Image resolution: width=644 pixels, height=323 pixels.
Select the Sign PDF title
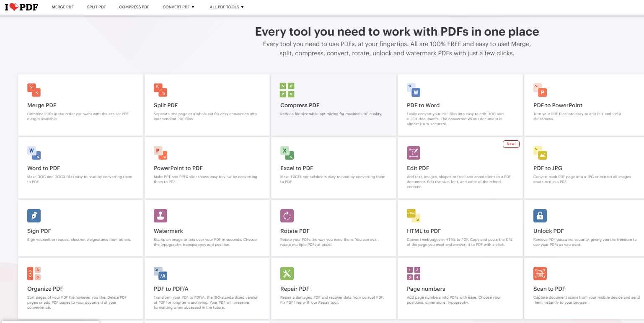coord(39,231)
